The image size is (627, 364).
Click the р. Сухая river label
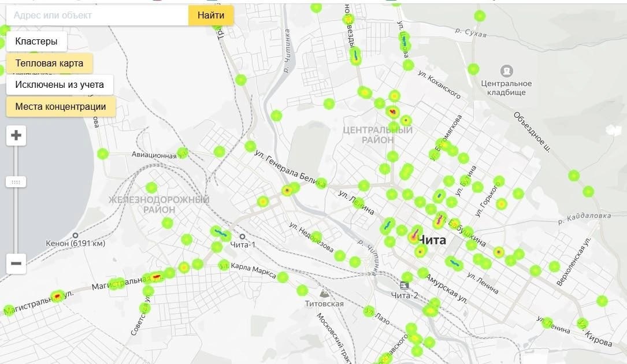470,32
